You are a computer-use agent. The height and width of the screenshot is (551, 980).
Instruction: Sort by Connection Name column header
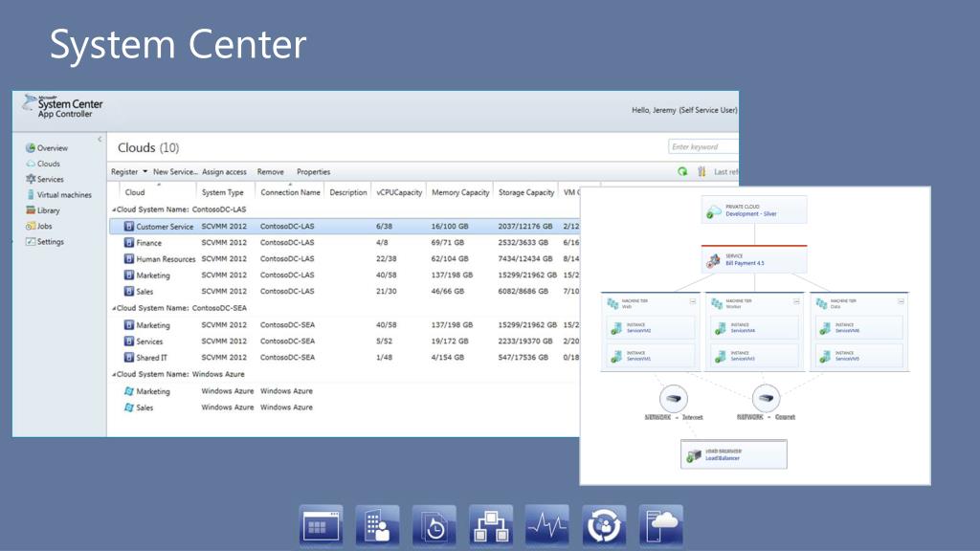[290, 192]
